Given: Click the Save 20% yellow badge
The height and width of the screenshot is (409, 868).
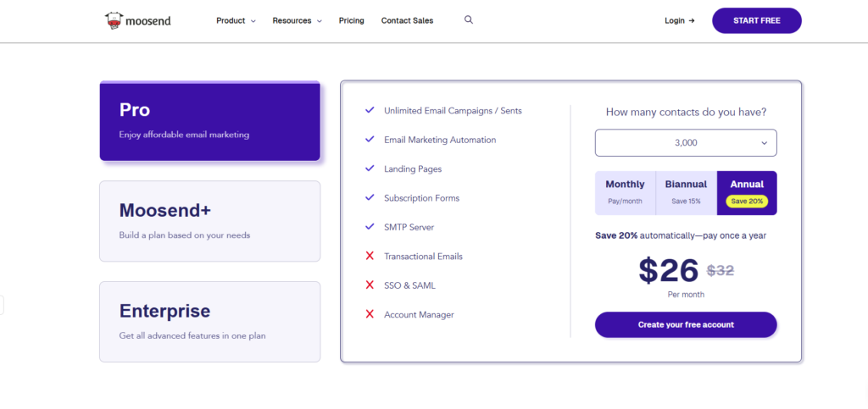Looking at the screenshot, I should [x=747, y=202].
